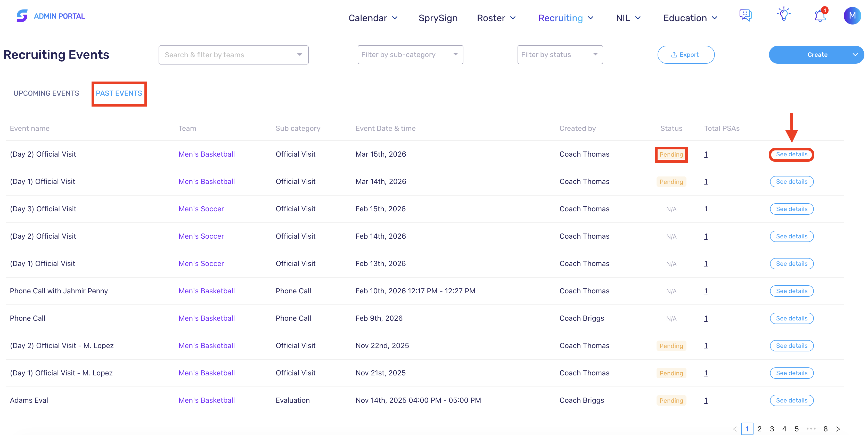The height and width of the screenshot is (435, 868).
Task: Expand the Education menu
Action: (690, 18)
